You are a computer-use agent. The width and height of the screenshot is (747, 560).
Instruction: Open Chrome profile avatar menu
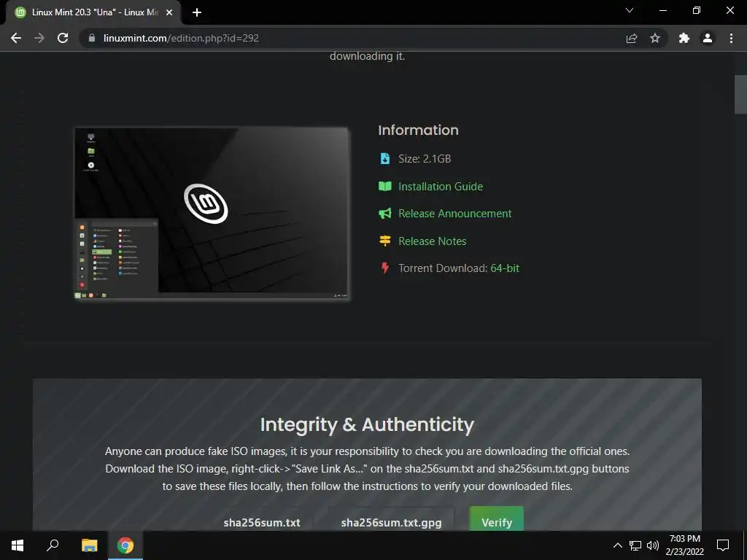[708, 38]
